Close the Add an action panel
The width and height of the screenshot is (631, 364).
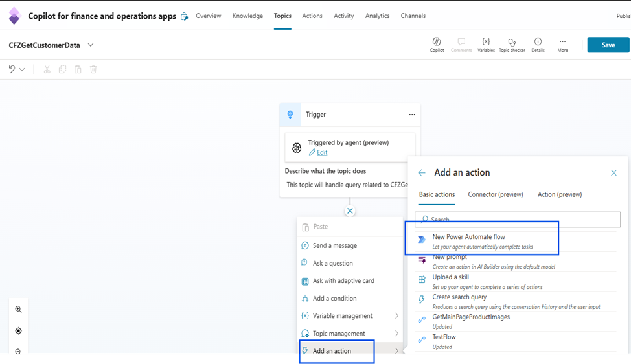pyautogui.click(x=614, y=173)
